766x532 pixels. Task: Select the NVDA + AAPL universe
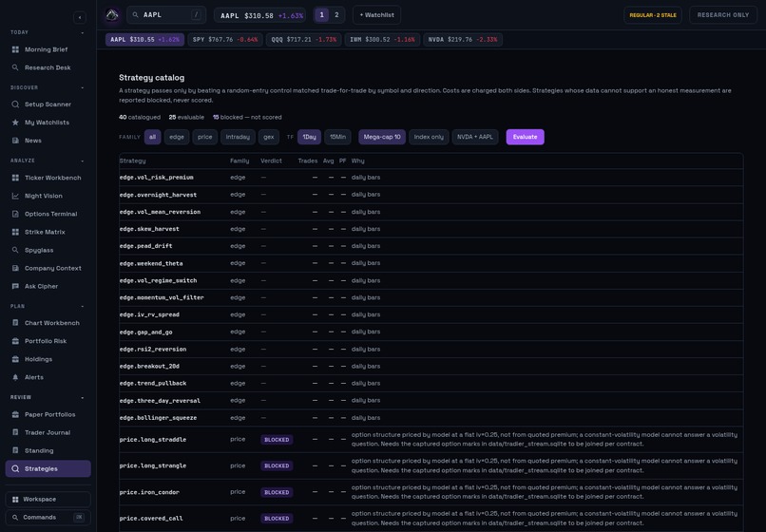click(475, 137)
